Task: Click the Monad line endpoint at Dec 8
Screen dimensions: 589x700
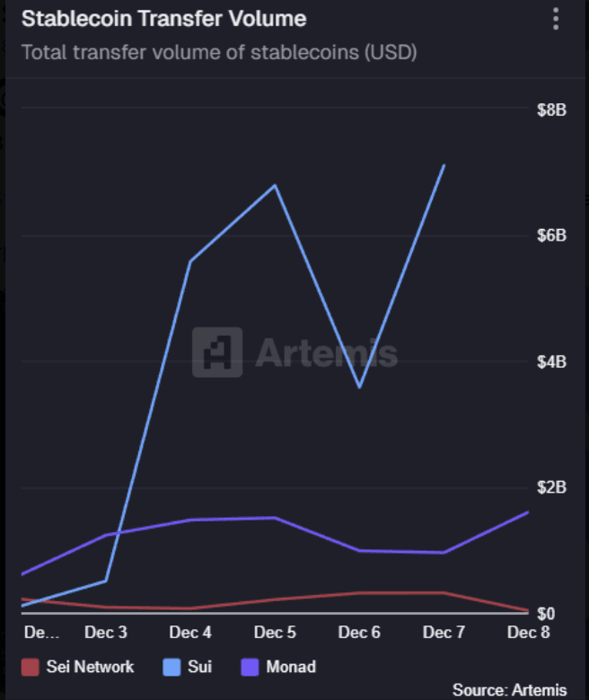Action: click(528, 512)
